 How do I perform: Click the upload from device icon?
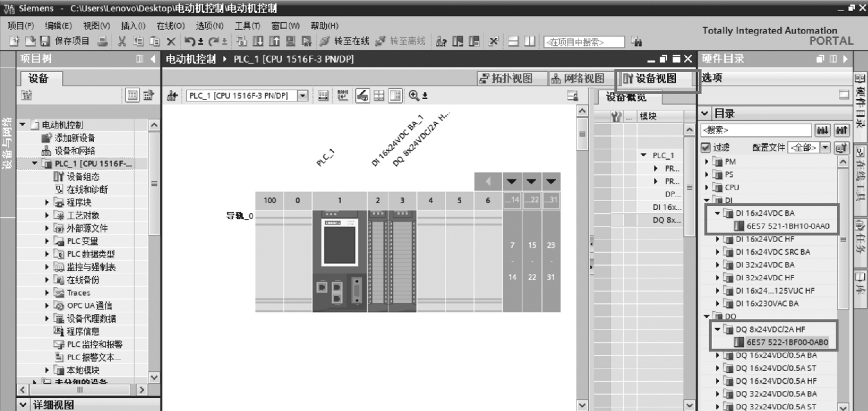[274, 41]
